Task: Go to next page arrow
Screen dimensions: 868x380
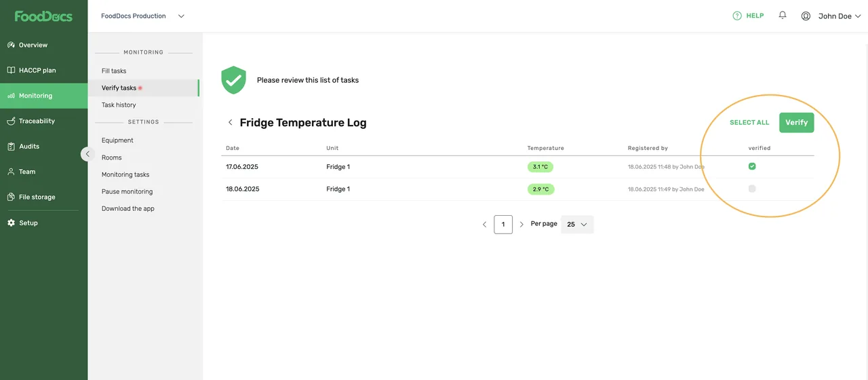Action: (x=521, y=225)
